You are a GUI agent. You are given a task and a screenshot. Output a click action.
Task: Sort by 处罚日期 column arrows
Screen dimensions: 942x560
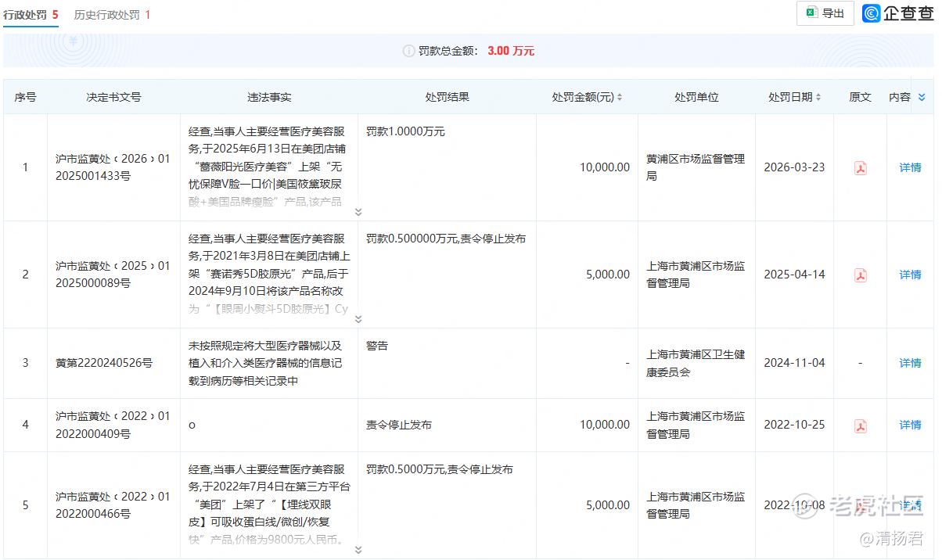tap(818, 98)
